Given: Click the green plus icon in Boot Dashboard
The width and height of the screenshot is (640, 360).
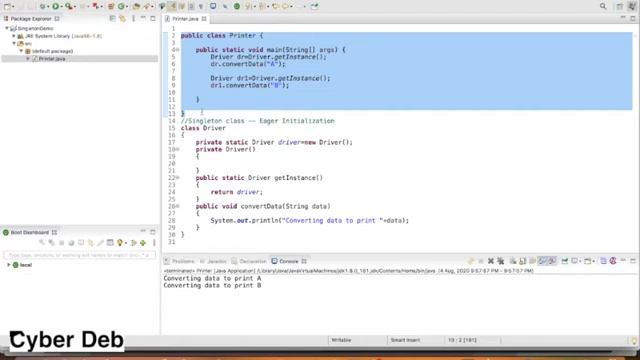Looking at the screenshot, I should (143, 243).
